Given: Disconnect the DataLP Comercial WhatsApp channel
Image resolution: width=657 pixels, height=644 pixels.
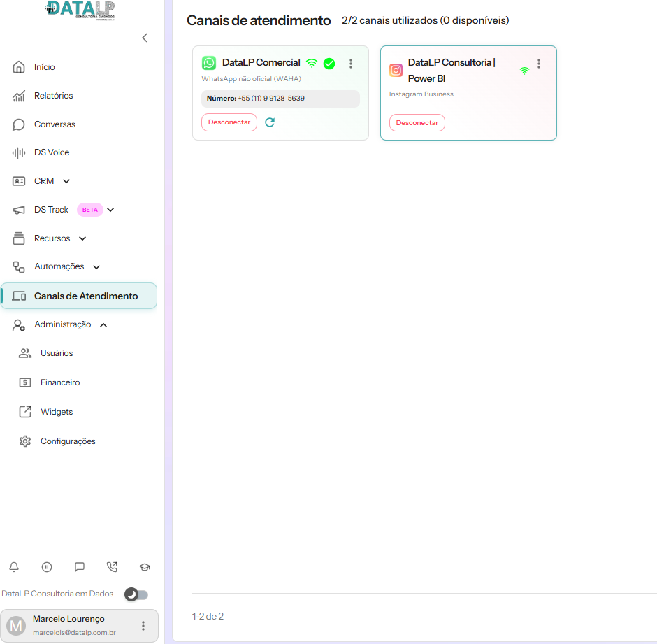Looking at the screenshot, I should coord(229,122).
